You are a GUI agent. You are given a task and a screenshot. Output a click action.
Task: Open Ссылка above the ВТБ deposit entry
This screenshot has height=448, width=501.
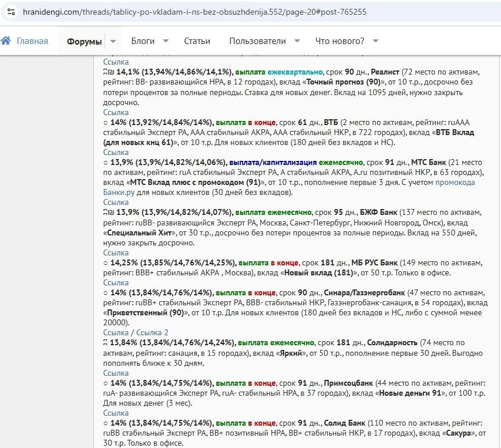click(x=116, y=112)
